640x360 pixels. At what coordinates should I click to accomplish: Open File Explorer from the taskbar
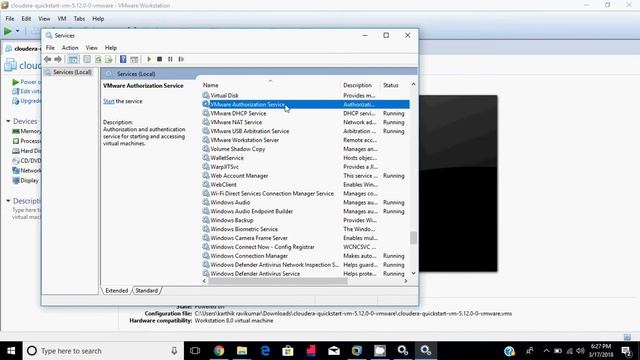(242, 351)
